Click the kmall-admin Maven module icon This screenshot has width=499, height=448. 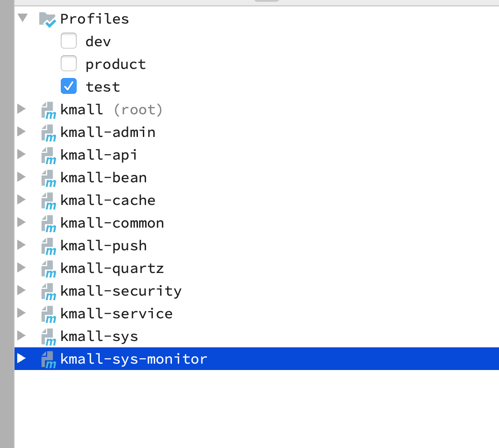(x=49, y=133)
